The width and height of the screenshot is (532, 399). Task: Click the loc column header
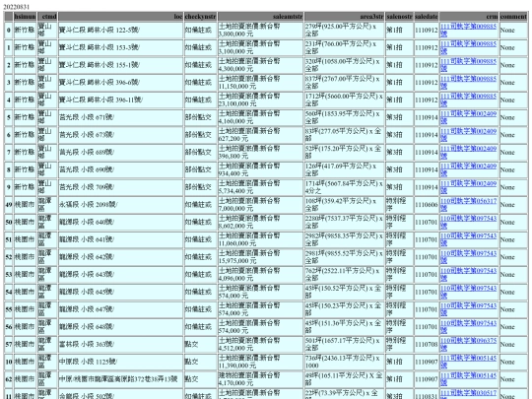coord(121,17)
